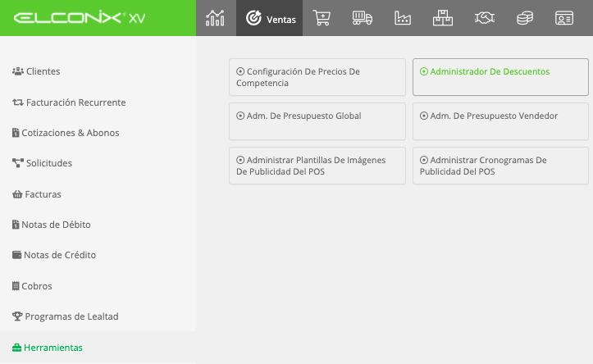Open Notas de Débito section
Viewport: 593px width, 364px height.
coord(52,225)
